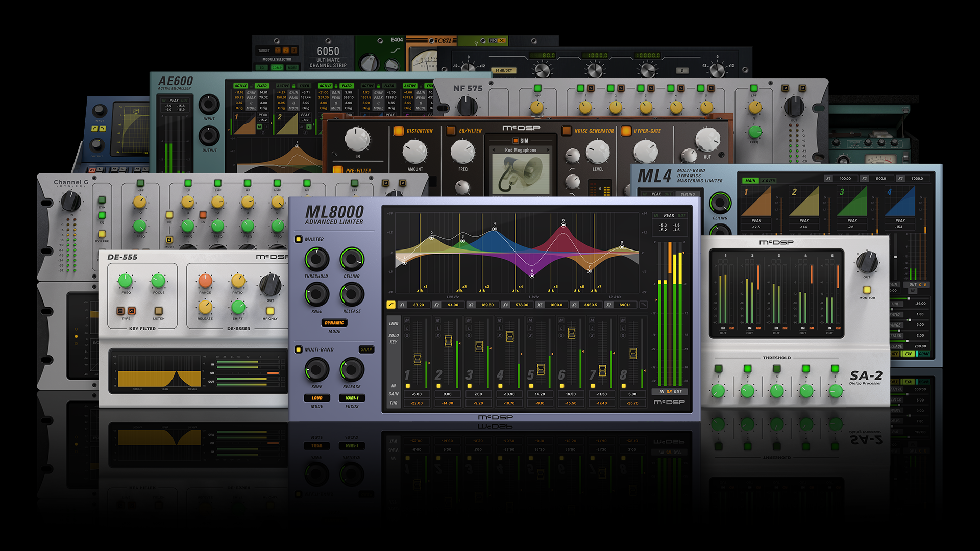Click the right arrow to change the Red Megaphone SIM
The height and width of the screenshot is (551, 980).
pyautogui.click(x=548, y=150)
